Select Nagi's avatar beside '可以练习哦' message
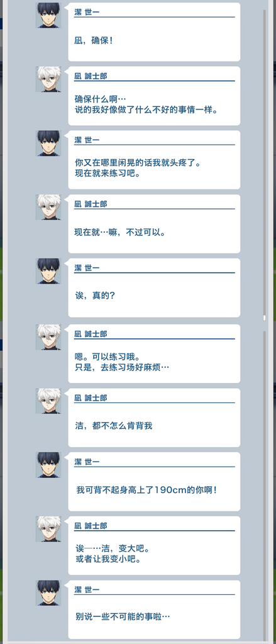The image size is (276, 644). 48,337
